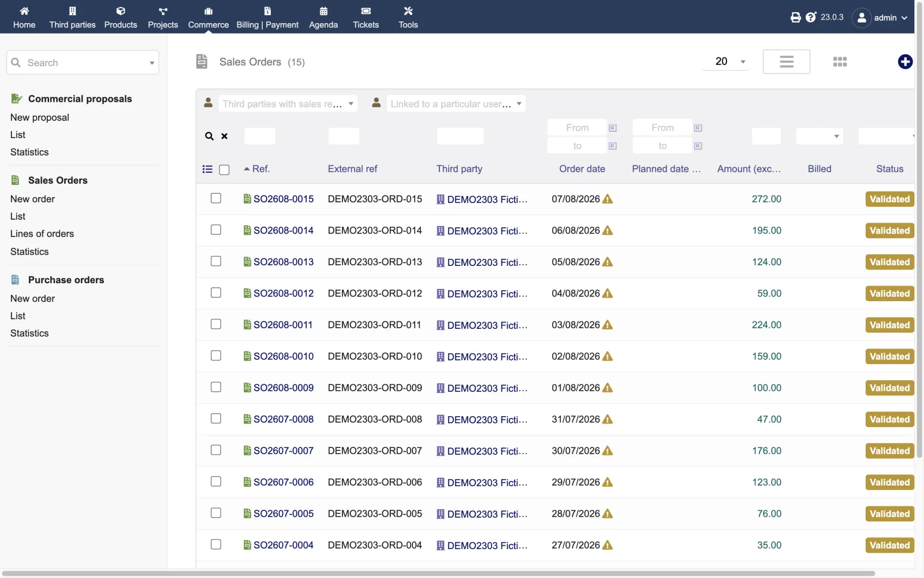Check the box for SO2608-0010
The height and width of the screenshot is (578, 924).
pyautogui.click(x=216, y=356)
